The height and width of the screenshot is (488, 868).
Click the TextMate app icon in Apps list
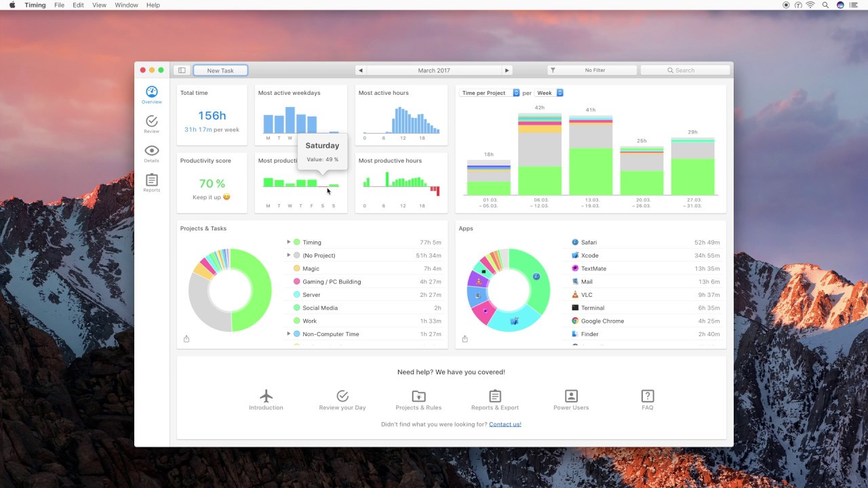[x=575, y=268]
